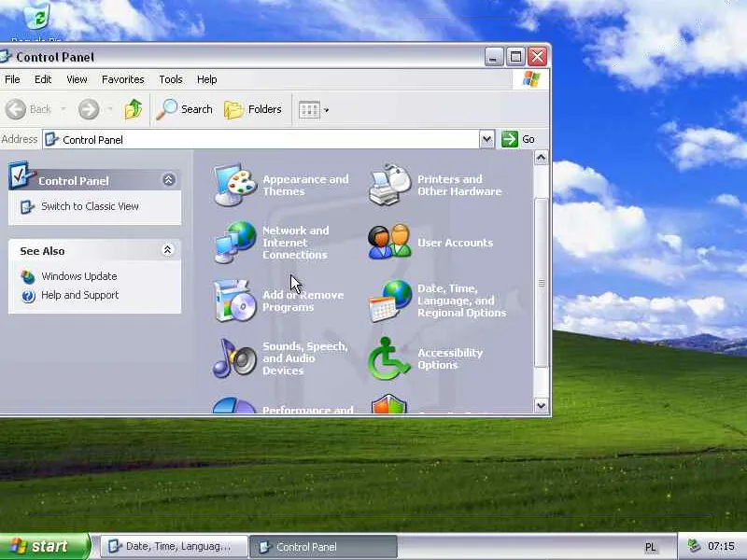Image resolution: width=747 pixels, height=560 pixels.
Task: Click the scrollbar down arrow
Action: (541, 406)
